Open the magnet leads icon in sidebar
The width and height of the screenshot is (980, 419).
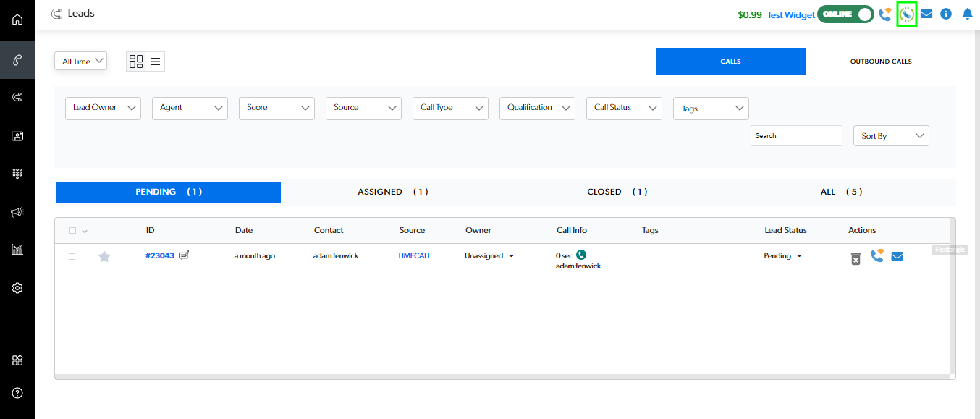coord(17,97)
